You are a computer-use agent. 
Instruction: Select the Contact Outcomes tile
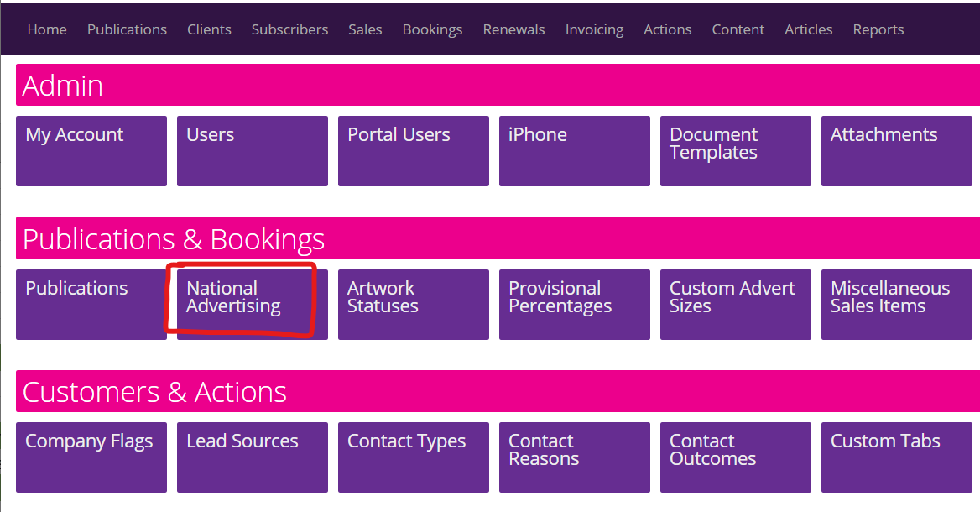coord(735,457)
